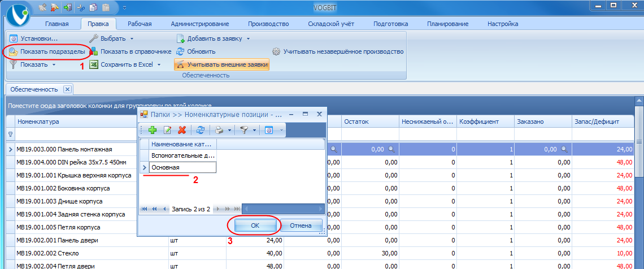Open the funnel filter dropdown in dialog
This screenshot has width=644, height=269.
coord(255,130)
